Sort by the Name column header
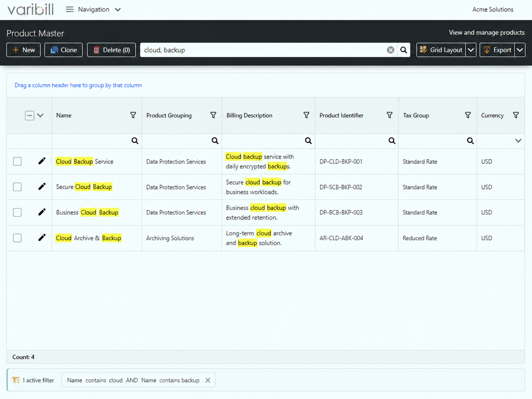 [x=64, y=115]
